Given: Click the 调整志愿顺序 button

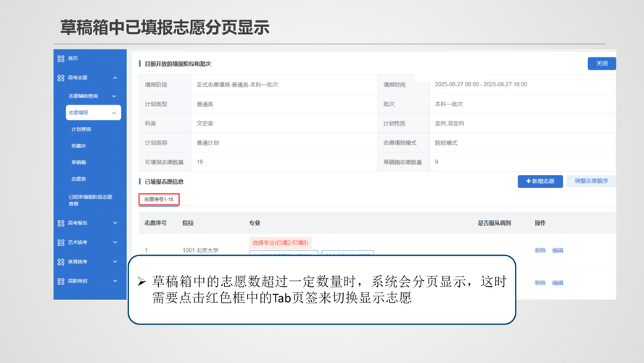Looking at the screenshot, I should pyautogui.click(x=591, y=181).
